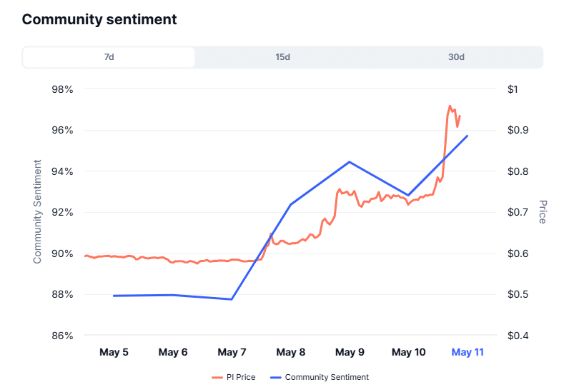Click the PI price peak near May 11
This screenshot has width=574, height=392.
(450, 106)
